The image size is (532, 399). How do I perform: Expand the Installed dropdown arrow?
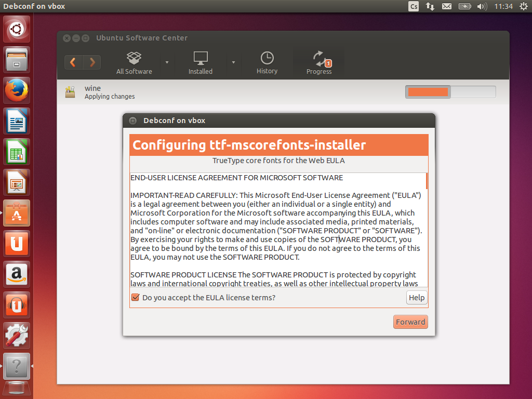click(233, 62)
